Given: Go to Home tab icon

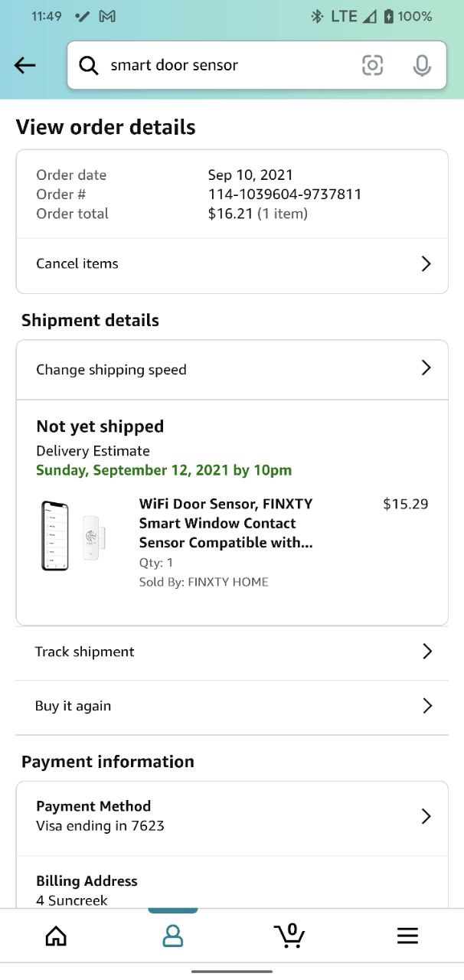Looking at the screenshot, I should point(56,936).
